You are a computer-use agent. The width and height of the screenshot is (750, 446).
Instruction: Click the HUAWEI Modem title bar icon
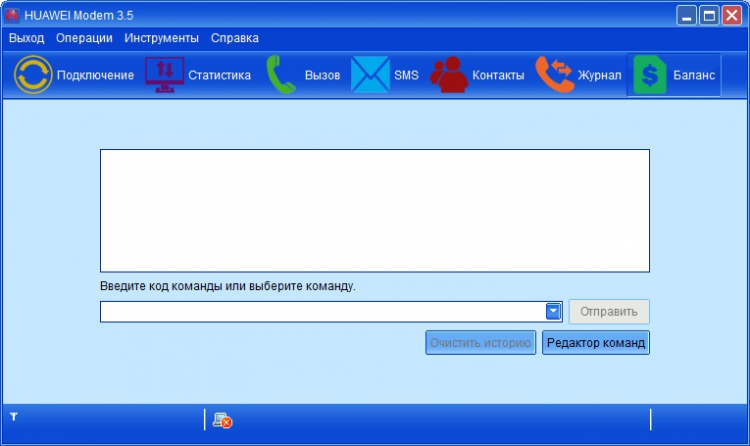(x=12, y=15)
